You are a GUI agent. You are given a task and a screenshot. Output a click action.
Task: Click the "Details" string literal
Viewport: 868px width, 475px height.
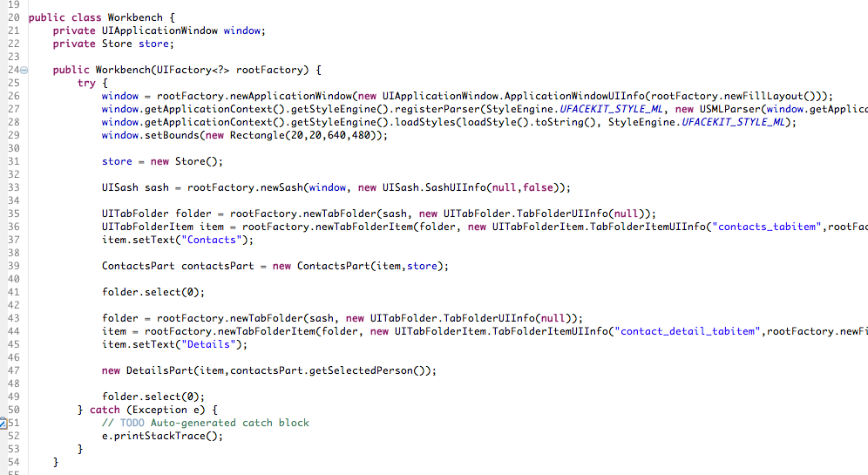point(208,344)
